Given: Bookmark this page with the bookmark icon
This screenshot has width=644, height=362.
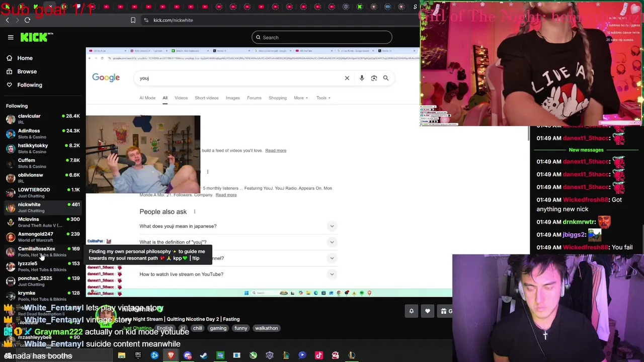Looking at the screenshot, I should [x=133, y=20].
